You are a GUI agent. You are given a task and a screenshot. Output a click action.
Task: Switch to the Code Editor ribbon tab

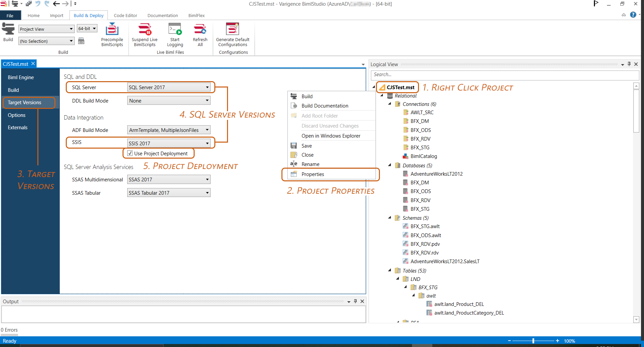(x=125, y=15)
